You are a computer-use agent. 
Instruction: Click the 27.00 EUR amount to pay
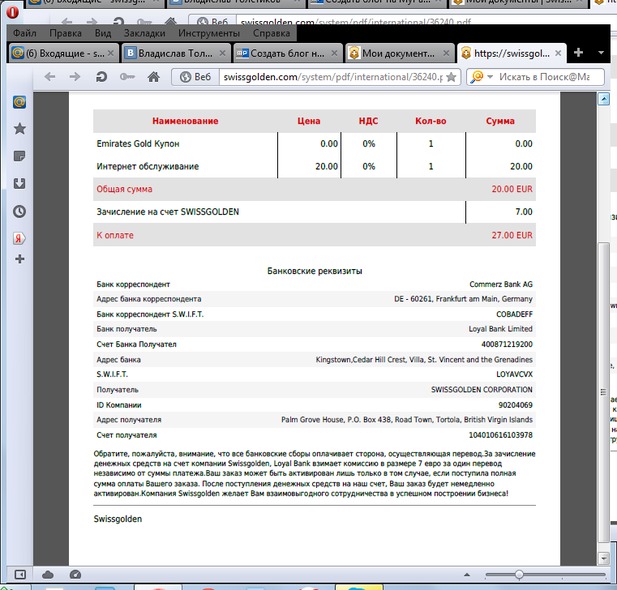coord(512,235)
